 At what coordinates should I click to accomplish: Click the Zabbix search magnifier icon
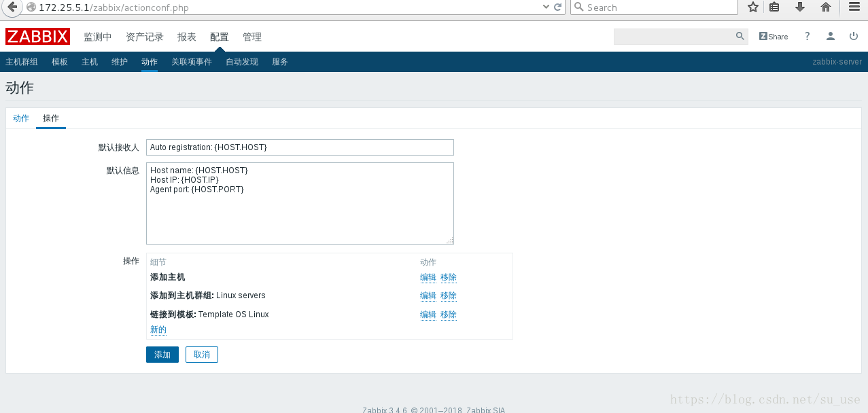coord(740,37)
